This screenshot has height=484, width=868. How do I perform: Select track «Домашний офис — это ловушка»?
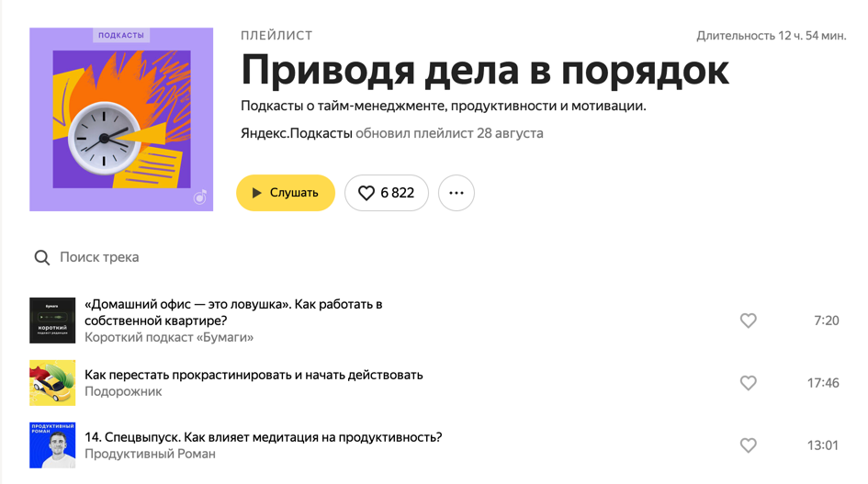[233, 312]
